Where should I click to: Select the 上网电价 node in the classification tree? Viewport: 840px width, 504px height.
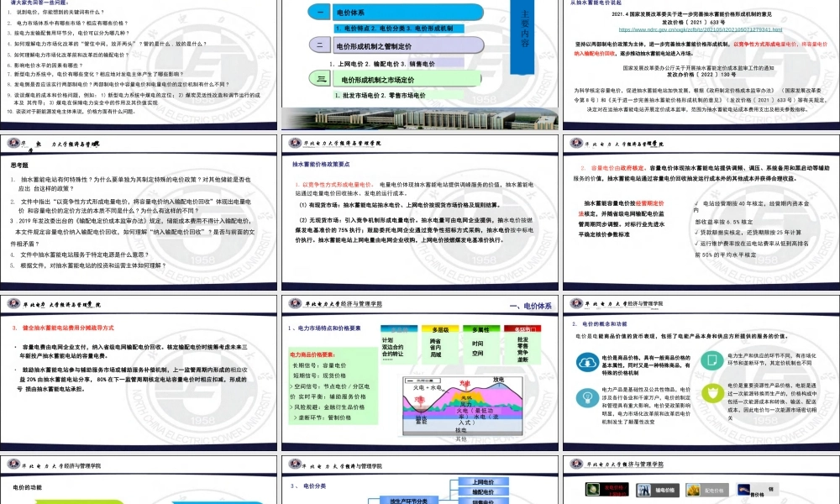click(483, 481)
